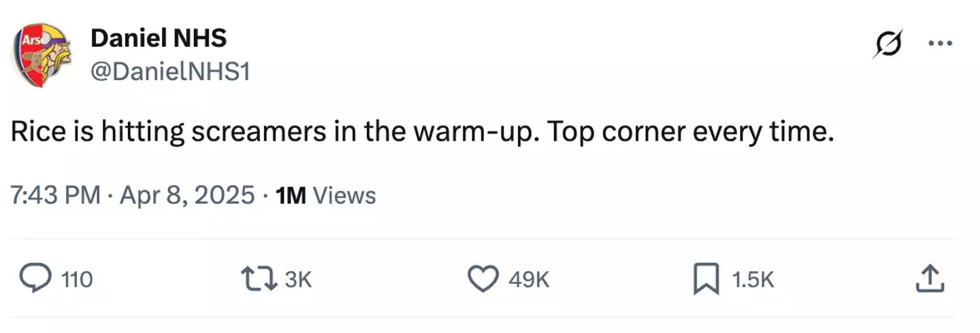This screenshot has height=333, width=980.
Task: Bookmark the tweet with the bookmark icon
Action: pyautogui.click(x=705, y=279)
